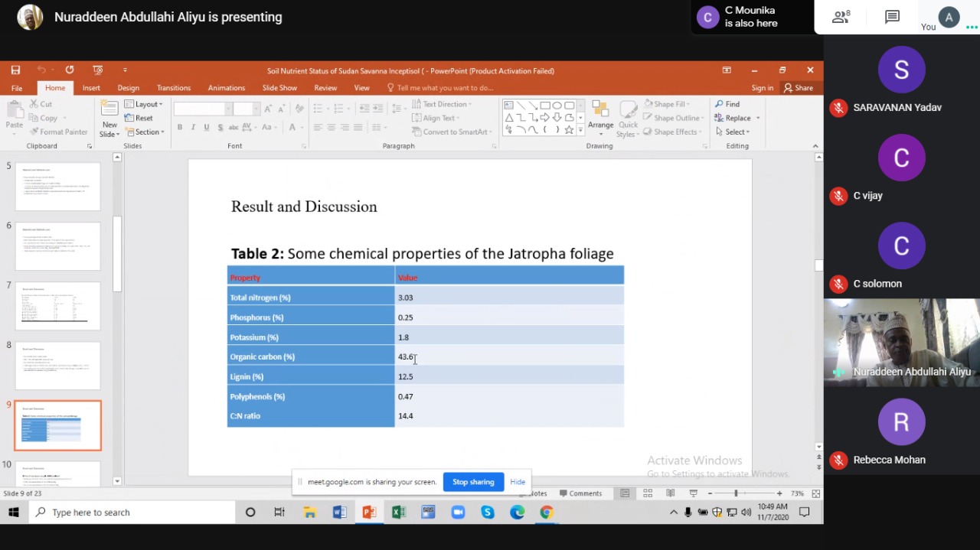Viewport: 980px width, 550px height.
Task: Open Ribbon Display Options icon
Action: coord(727,70)
